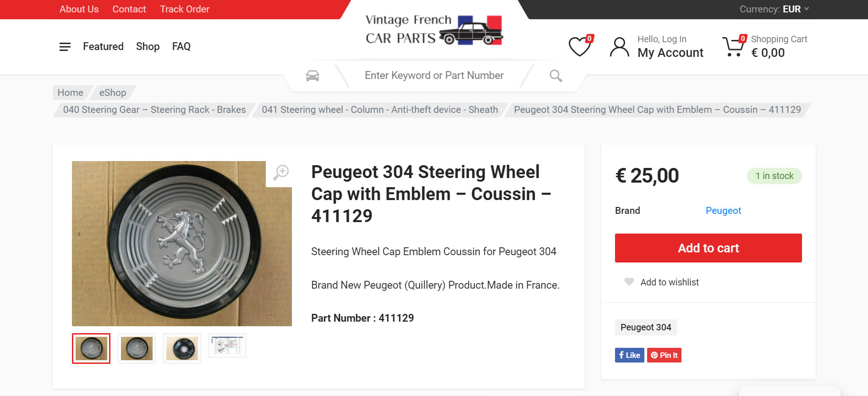Click the Vintage French Car Parts logo
The width and height of the screenshot is (868, 396).
pos(434,29)
